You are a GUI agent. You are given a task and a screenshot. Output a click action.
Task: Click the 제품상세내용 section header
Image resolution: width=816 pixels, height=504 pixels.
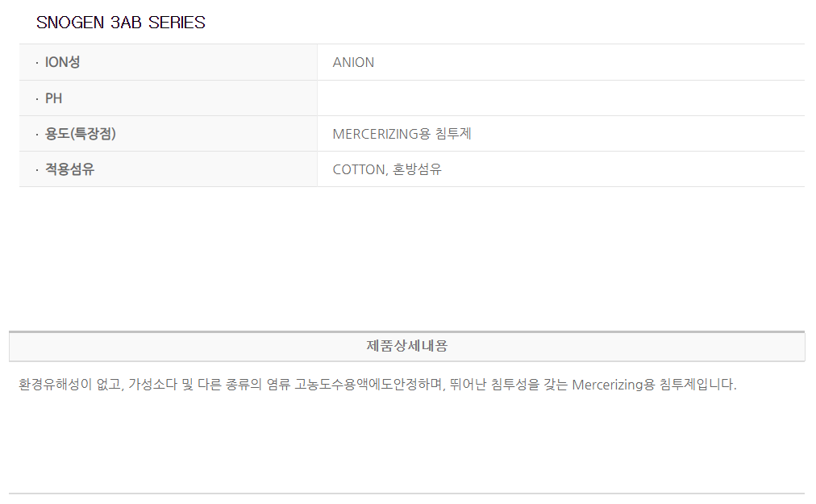point(407,346)
